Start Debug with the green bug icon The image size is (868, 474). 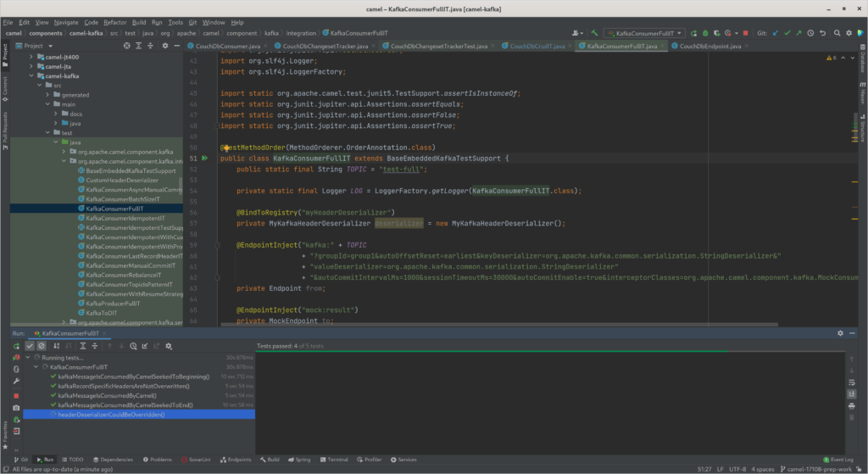coord(705,33)
